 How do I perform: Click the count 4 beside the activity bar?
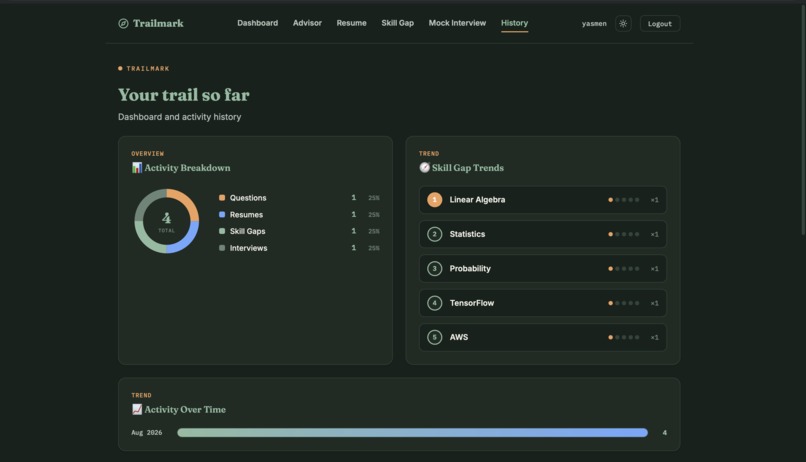pos(665,433)
